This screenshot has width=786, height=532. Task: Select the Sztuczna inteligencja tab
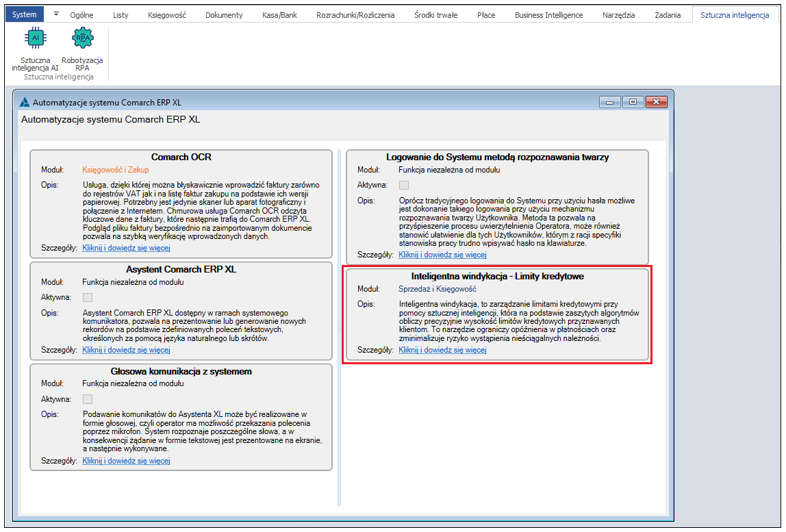tap(735, 15)
